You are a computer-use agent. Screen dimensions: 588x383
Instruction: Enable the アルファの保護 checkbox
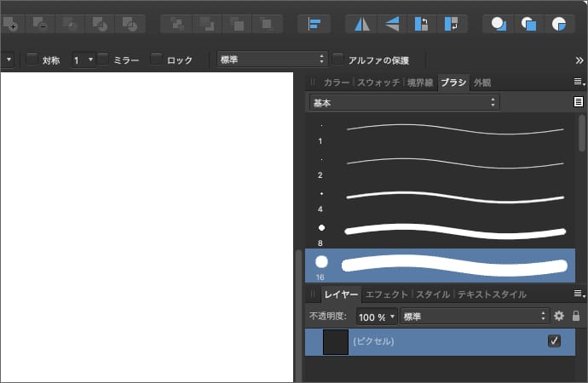[x=338, y=60]
